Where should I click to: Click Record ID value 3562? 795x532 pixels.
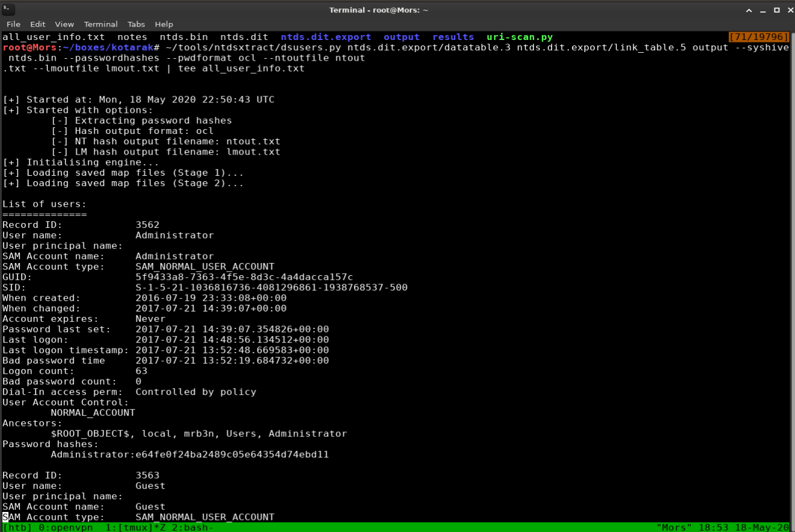coord(147,225)
